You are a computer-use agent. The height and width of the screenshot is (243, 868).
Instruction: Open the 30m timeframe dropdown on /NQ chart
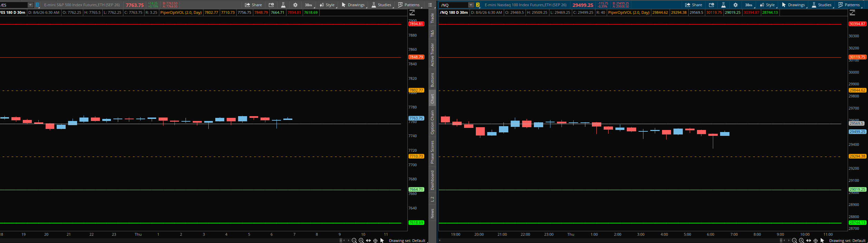[749, 5]
